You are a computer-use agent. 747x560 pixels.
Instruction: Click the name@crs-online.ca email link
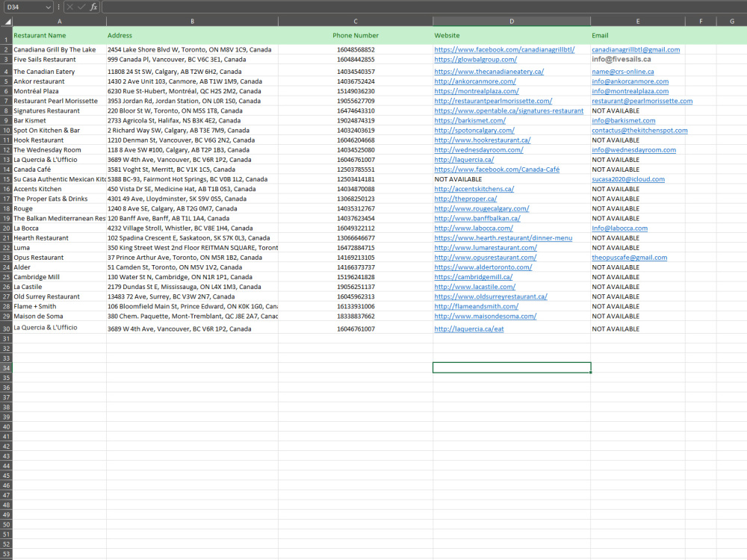623,72
